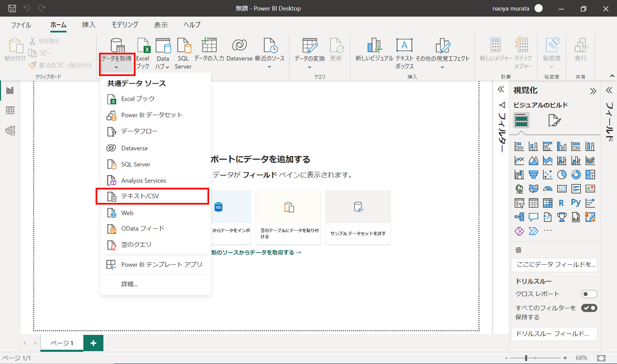Choose the Python visual icon

point(576,202)
